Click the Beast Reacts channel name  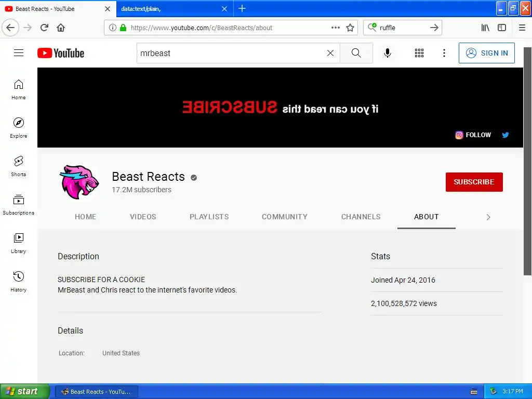pos(148,177)
